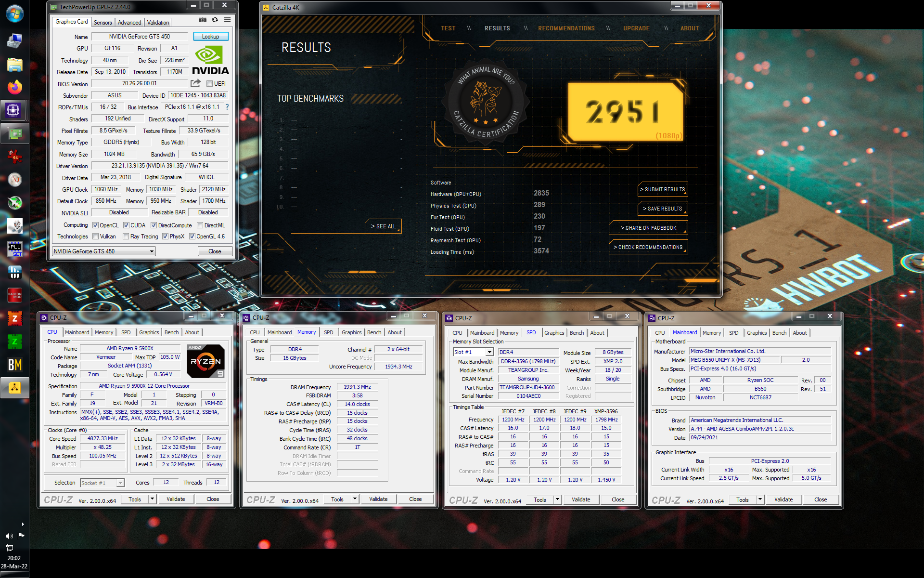The image size is (924, 578).
Task: Click the yellow 2951 score panel
Action: coord(626,112)
